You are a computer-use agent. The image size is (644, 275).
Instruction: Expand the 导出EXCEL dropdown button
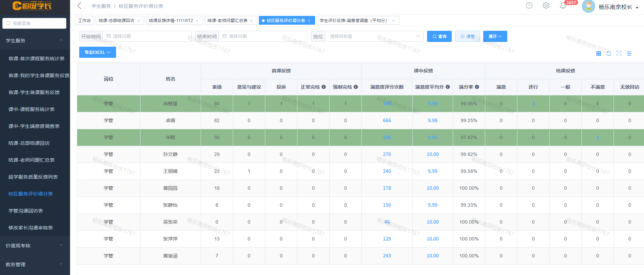(97, 52)
